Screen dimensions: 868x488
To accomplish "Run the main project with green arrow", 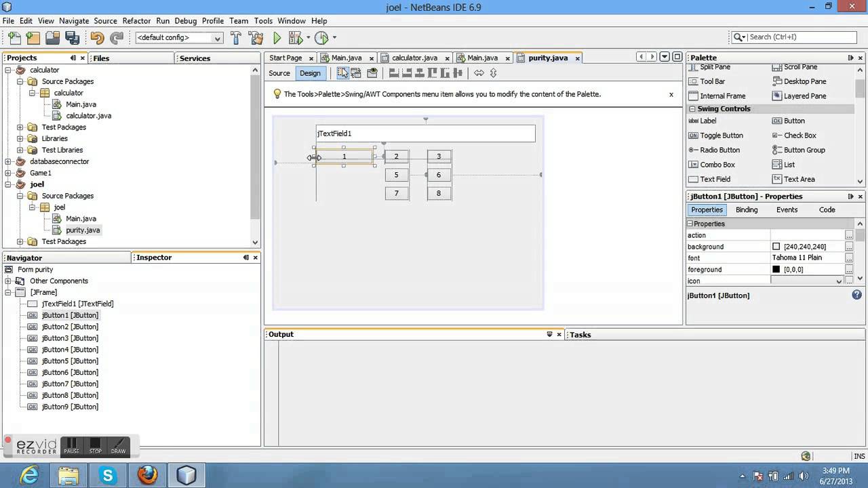I will tap(277, 38).
